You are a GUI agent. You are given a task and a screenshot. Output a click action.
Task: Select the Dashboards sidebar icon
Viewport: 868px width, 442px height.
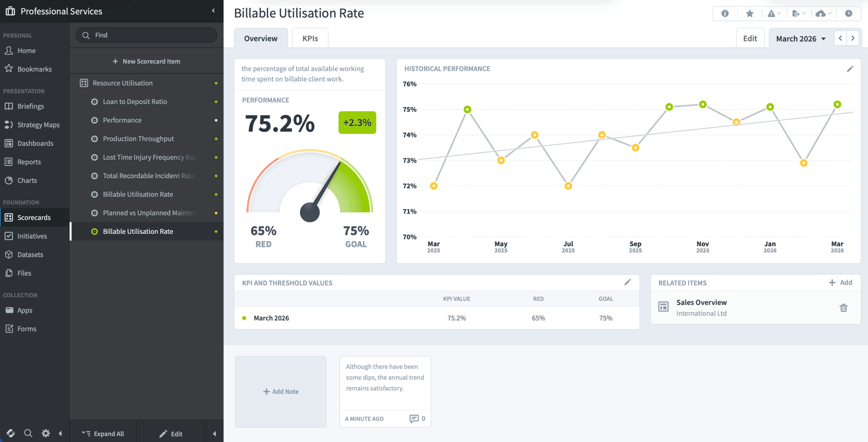(x=9, y=143)
